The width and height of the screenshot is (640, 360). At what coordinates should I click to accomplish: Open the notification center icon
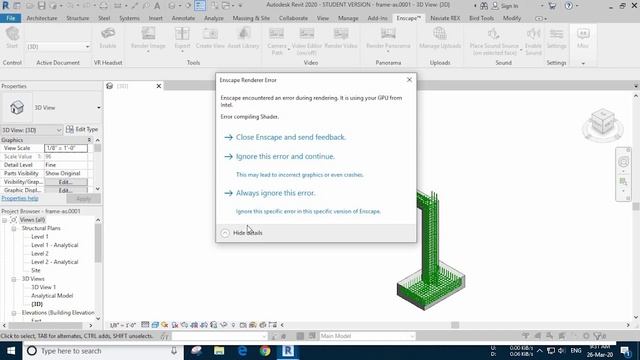tap(625, 351)
